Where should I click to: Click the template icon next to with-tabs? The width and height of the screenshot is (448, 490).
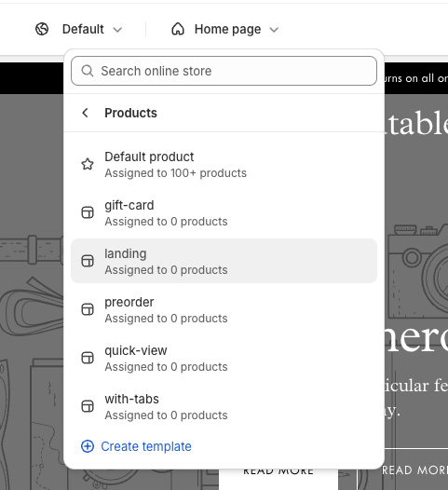coord(88,406)
